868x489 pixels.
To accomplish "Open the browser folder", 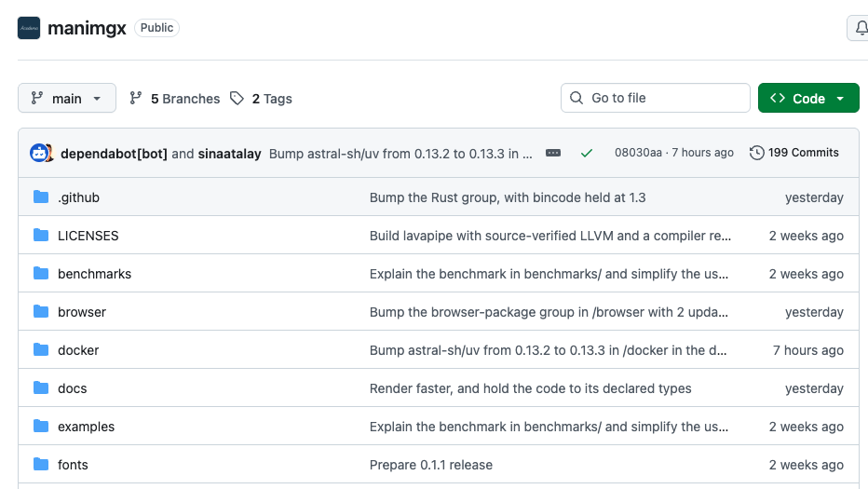I will pos(82,312).
